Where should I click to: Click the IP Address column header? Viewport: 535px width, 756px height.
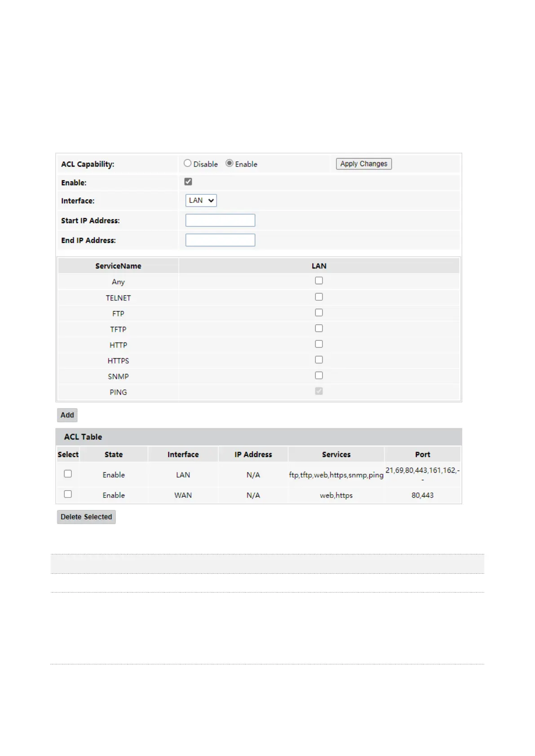[x=253, y=455]
